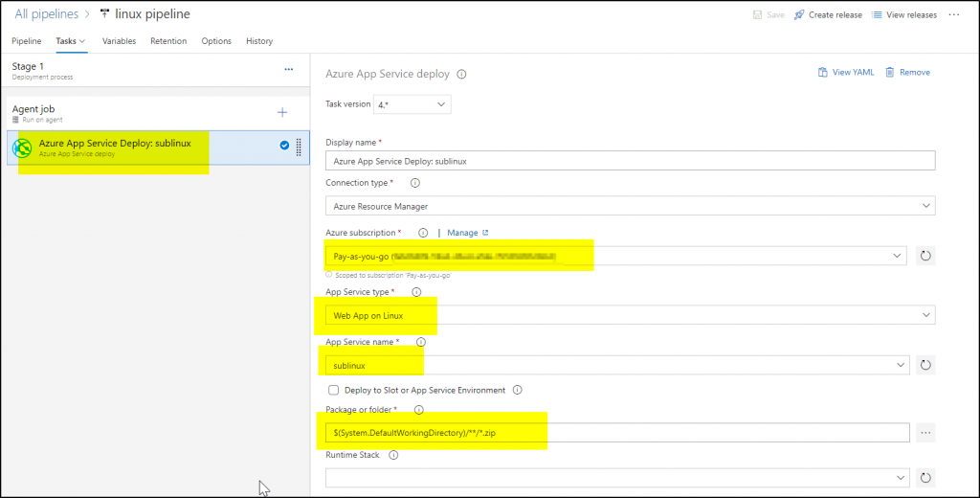Add a task to Agent job
The height and width of the screenshot is (498, 980).
click(x=282, y=113)
